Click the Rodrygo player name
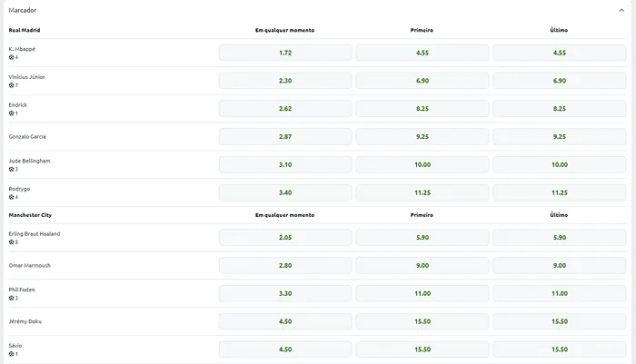 (x=19, y=189)
